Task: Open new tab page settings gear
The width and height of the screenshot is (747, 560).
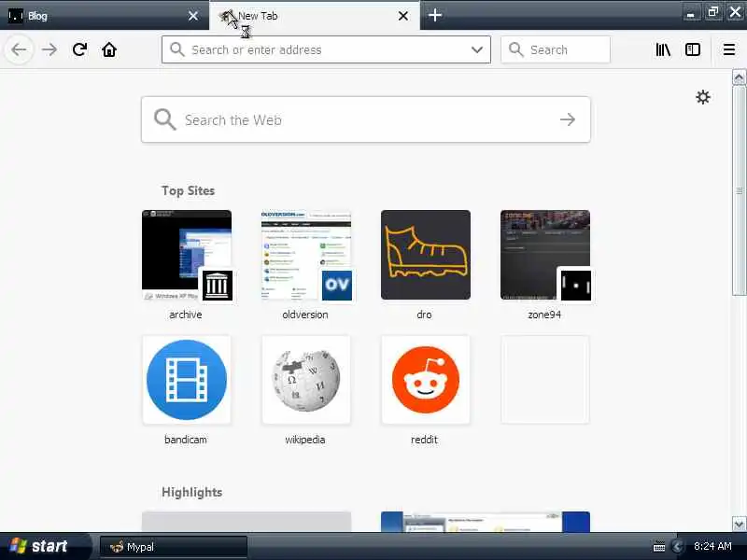Action: 703,97
